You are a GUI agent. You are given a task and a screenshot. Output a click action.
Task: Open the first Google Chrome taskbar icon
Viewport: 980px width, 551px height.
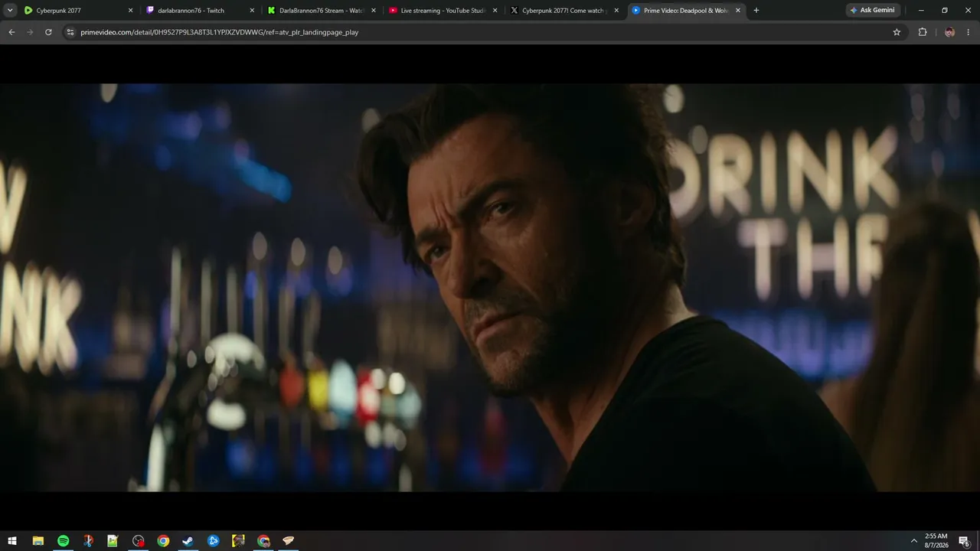(x=163, y=541)
